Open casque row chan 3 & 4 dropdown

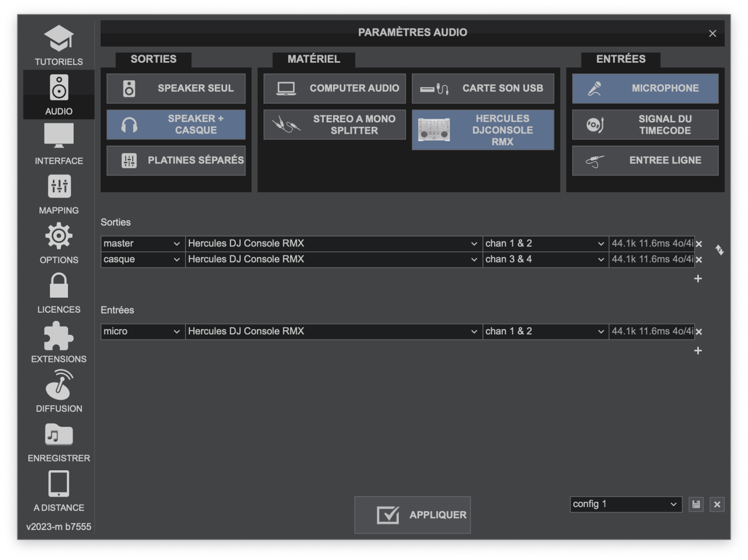[546, 259]
